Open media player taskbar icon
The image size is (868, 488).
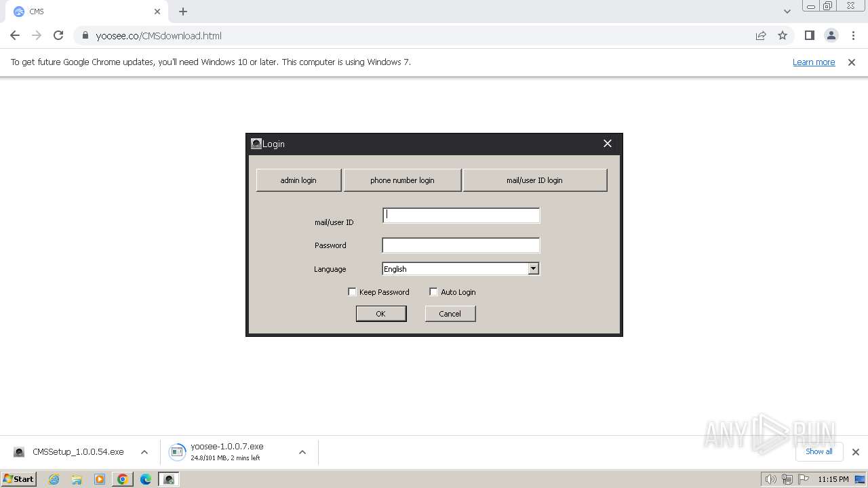point(100,479)
